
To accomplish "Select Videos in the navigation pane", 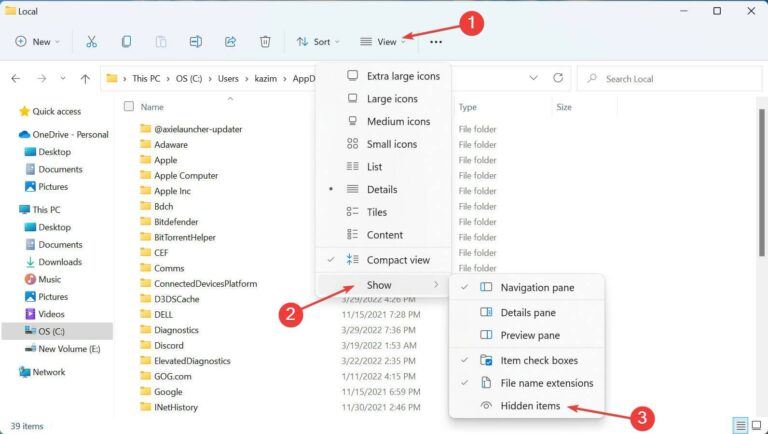I will tap(45, 314).
